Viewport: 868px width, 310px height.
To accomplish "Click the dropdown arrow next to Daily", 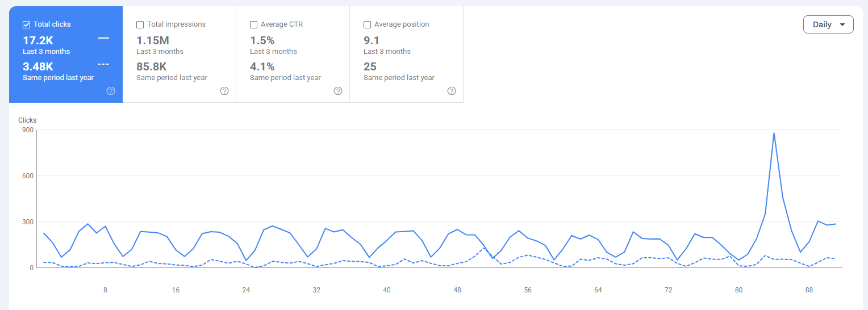I will [842, 24].
